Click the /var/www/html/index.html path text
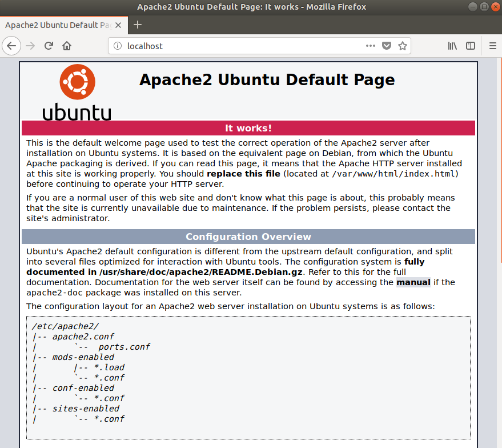Viewport: 502px width, 448px height. [x=393, y=174]
